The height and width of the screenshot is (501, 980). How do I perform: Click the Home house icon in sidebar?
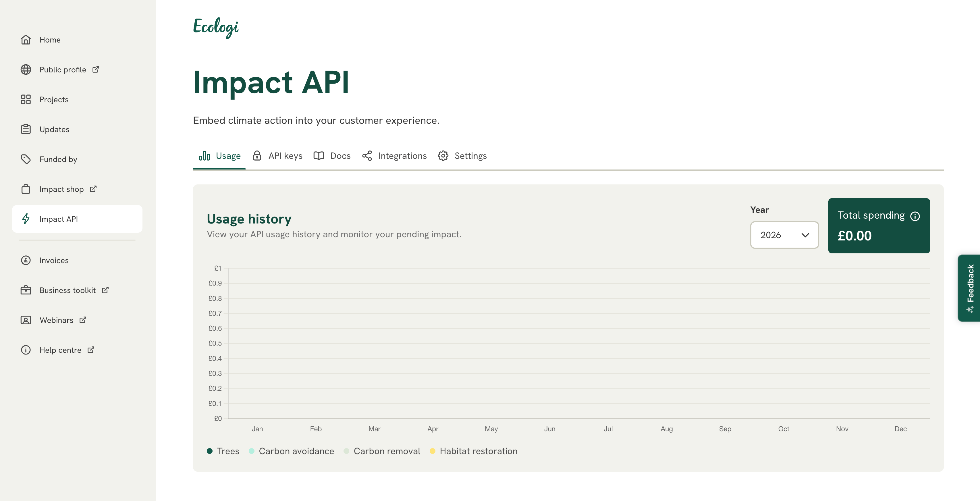coord(26,40)
